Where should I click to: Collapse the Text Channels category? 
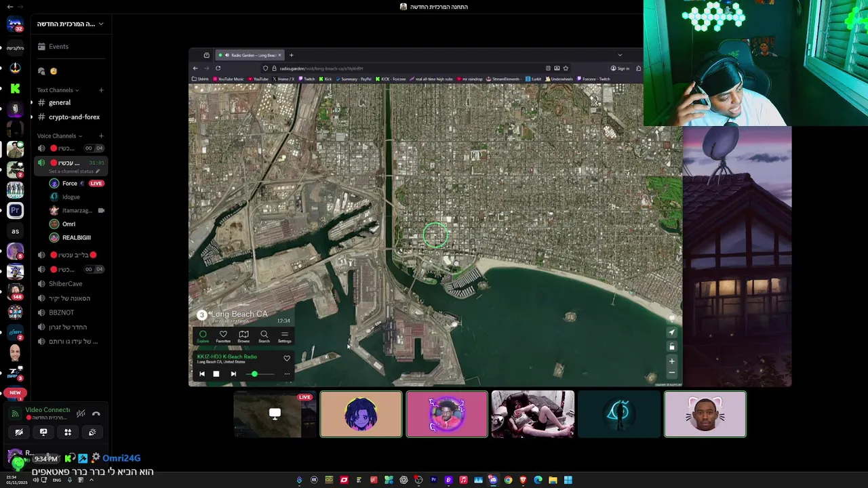click(58, 90)
